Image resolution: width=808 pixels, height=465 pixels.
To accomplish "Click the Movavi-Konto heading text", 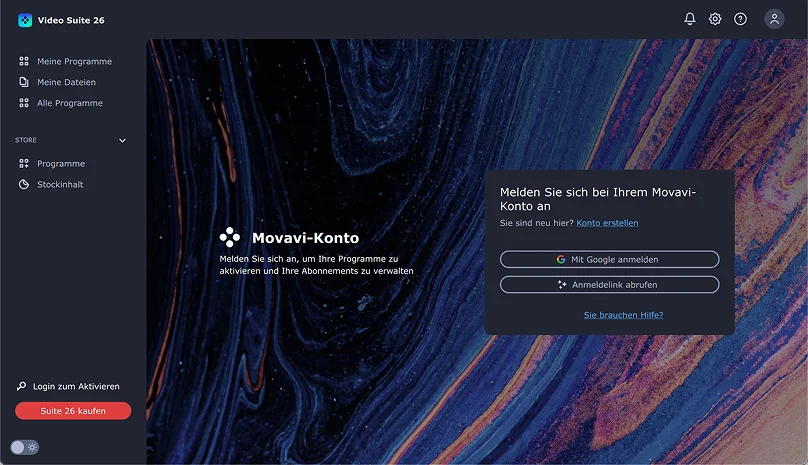I will pyautogui.click(x=305, y=238).
